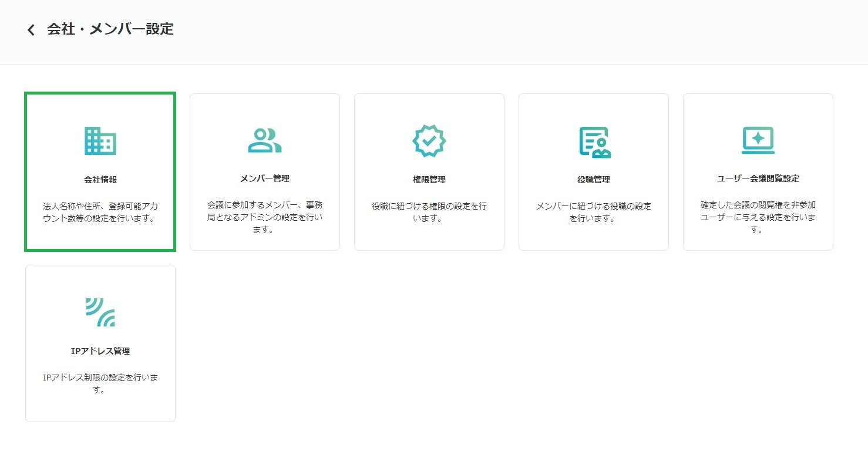Open the IPアドレス管理 title
The width and height of the screenshot is (868, 475).
click(100, 351)
